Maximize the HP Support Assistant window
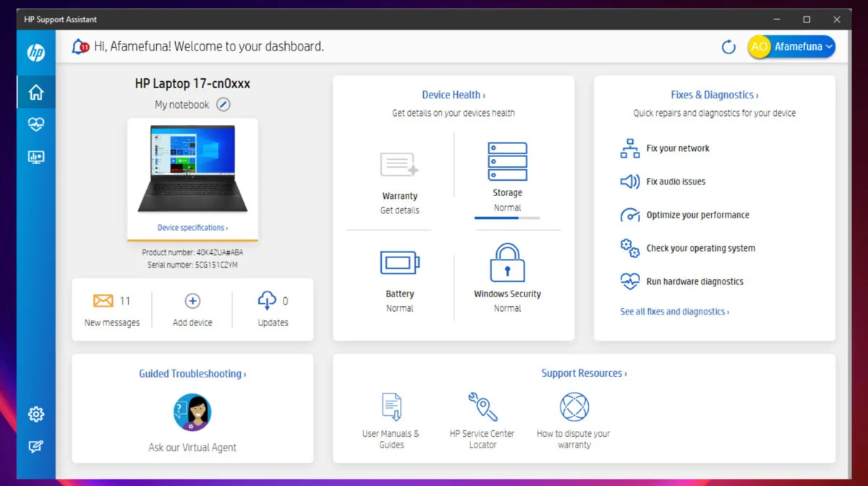The width and height of the screenshot is (868, 486). point(807,20)
